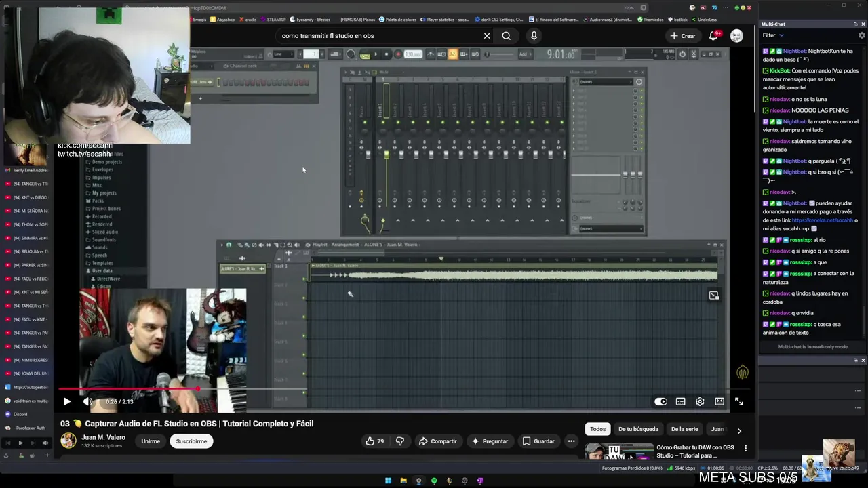The image size is (868, 488).
Task: Clear the YouTube search box text
Action: pos(487,36)
